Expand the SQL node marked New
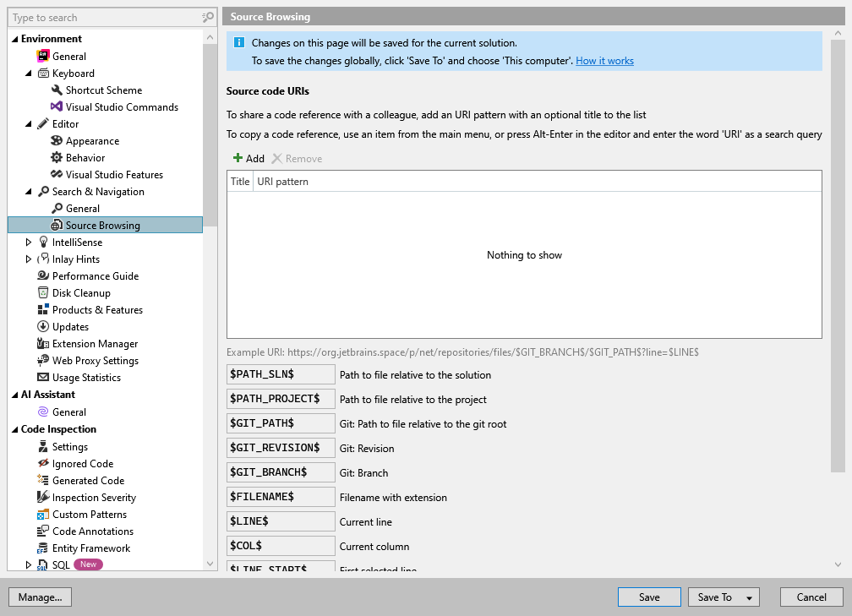The image size is (852, 616). tap(28, 564)
